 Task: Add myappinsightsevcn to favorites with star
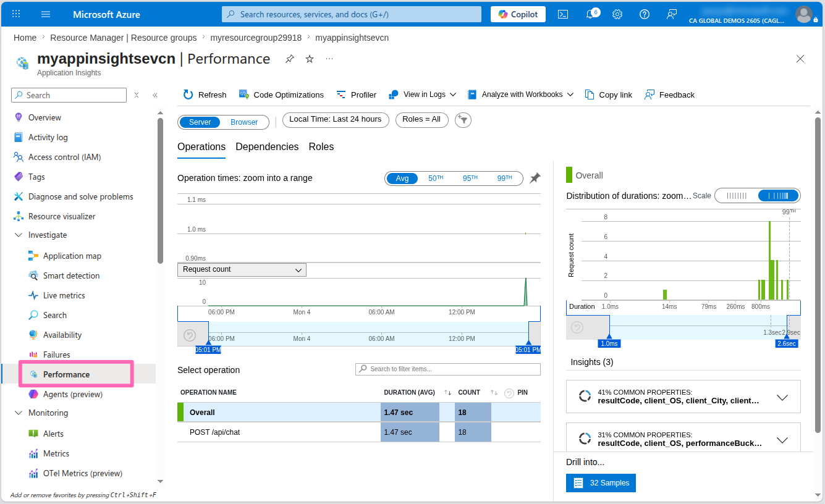coord(310,59)
